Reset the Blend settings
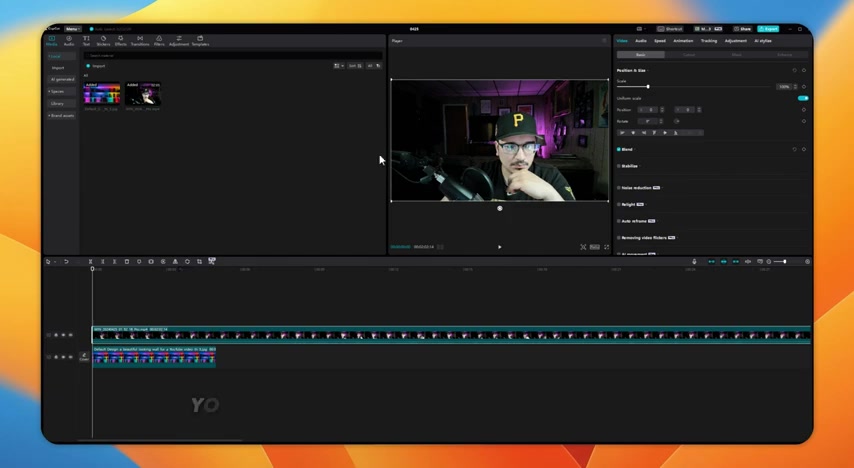854x468 pixels. 794,149
